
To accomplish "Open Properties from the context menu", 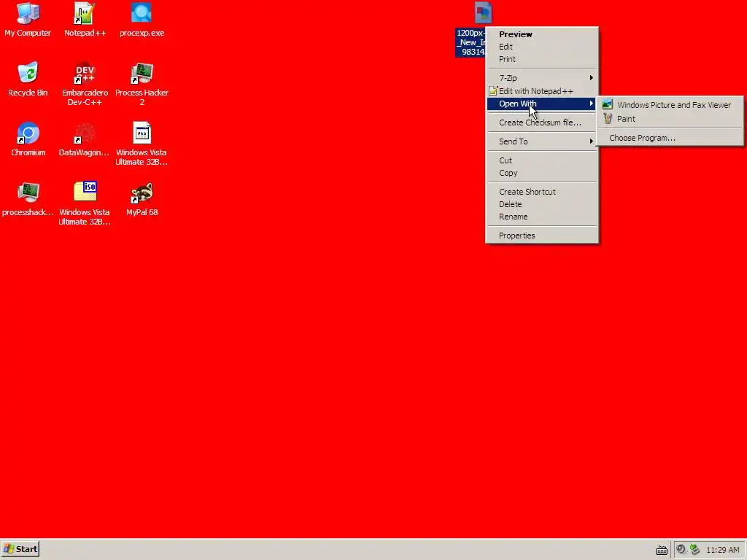I will (x=542, y=236).
